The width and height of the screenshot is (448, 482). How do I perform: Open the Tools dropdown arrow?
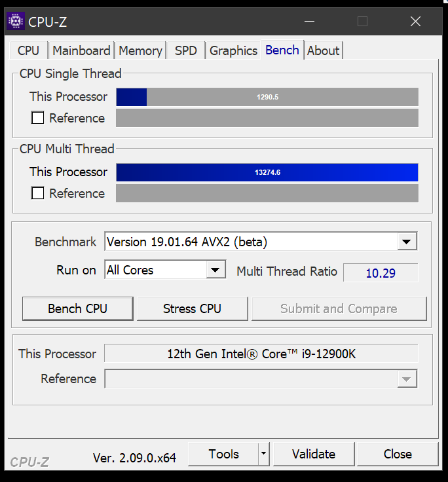coord(263,454)
